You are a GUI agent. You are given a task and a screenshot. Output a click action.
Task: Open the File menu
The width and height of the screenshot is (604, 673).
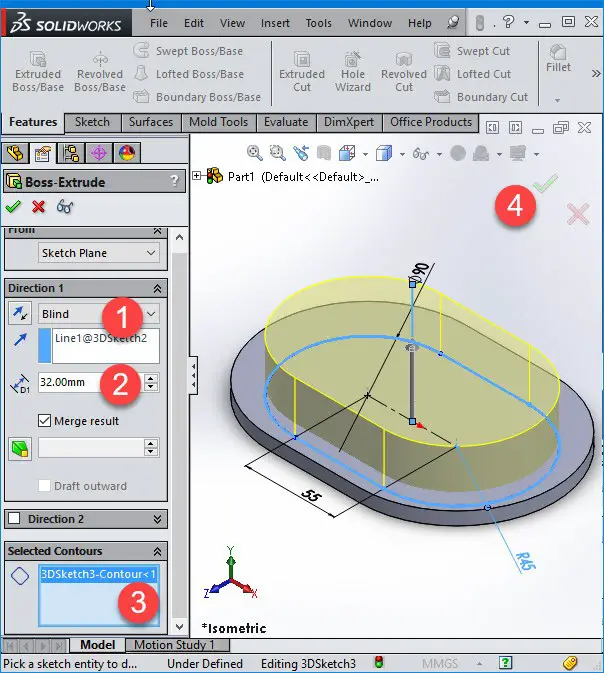pyautogui.click(x=158, y=23)
